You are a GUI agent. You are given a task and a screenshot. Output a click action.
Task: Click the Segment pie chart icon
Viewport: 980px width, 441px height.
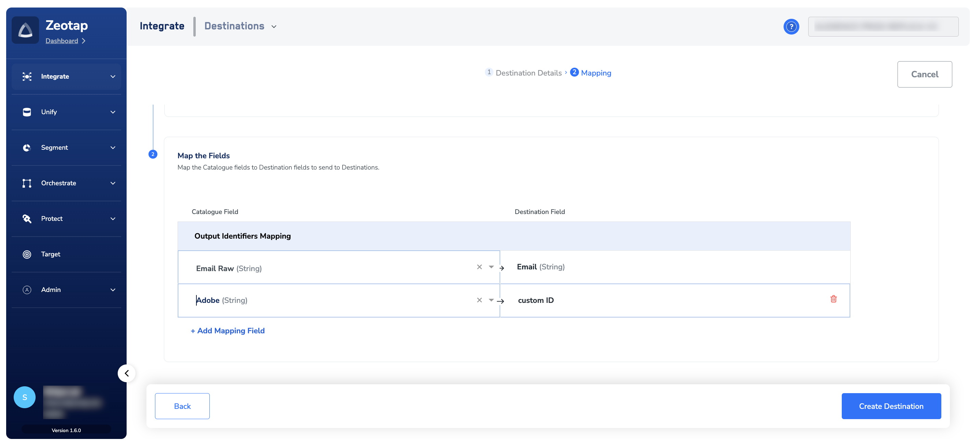tap(27, 147)
